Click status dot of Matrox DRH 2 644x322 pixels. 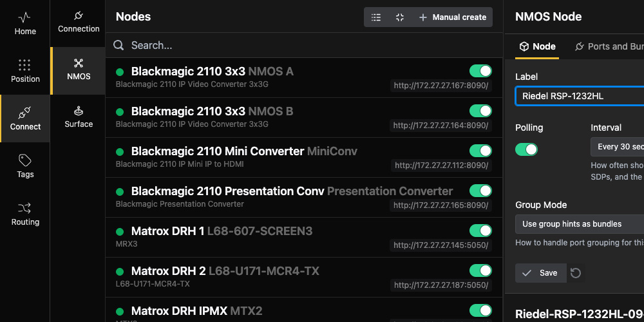120,272
